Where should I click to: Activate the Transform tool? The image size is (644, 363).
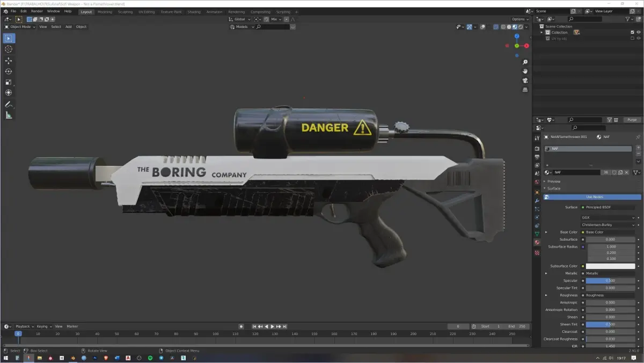click(x=9, y=93)
